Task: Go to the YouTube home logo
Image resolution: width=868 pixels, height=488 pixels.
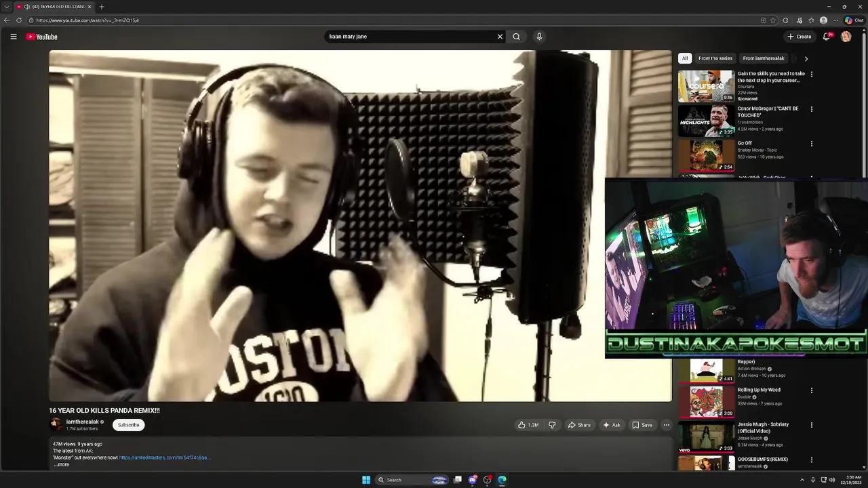Action: 42,37
